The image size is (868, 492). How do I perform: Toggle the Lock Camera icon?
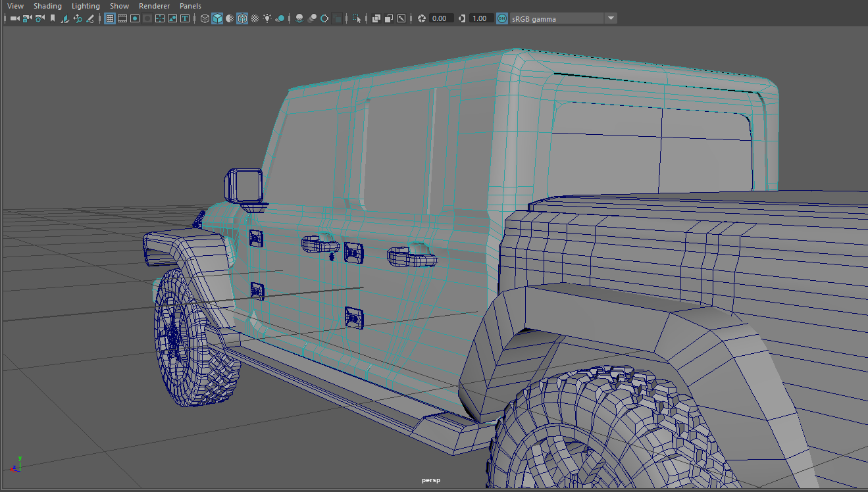(x=27, y=18)
